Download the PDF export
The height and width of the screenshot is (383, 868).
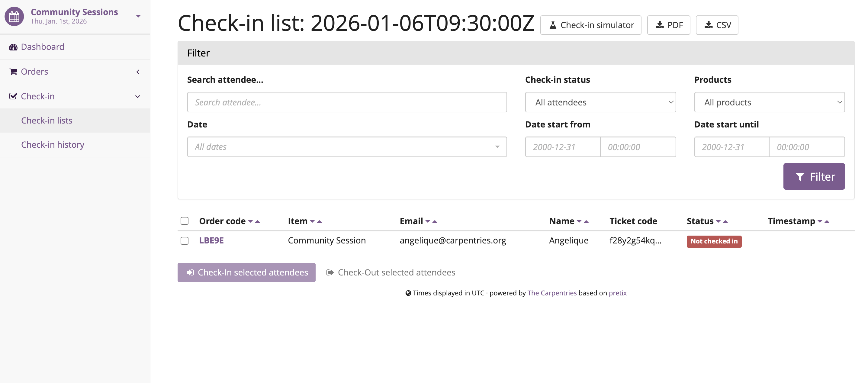tap(669, 24)
